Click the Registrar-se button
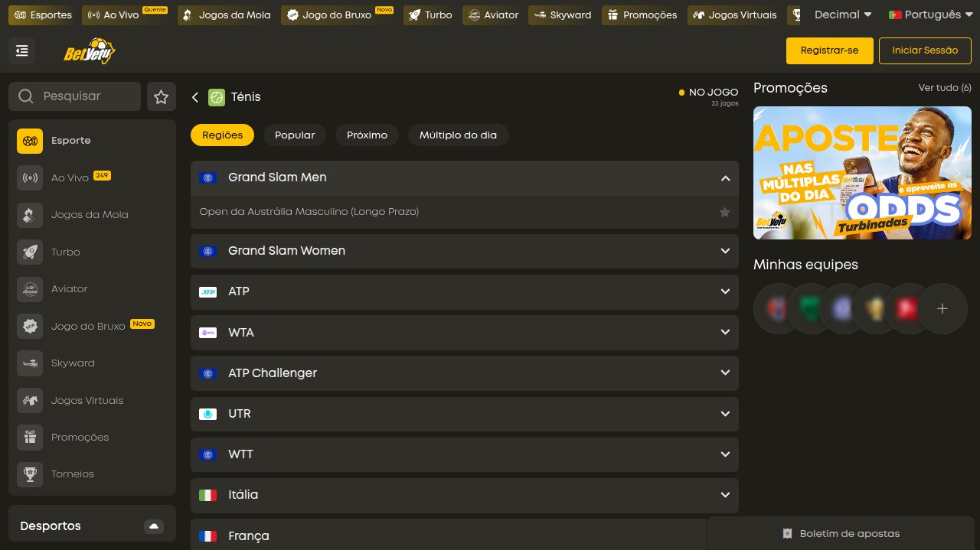This screenshot has height=550, width=980. pos(829,50)
